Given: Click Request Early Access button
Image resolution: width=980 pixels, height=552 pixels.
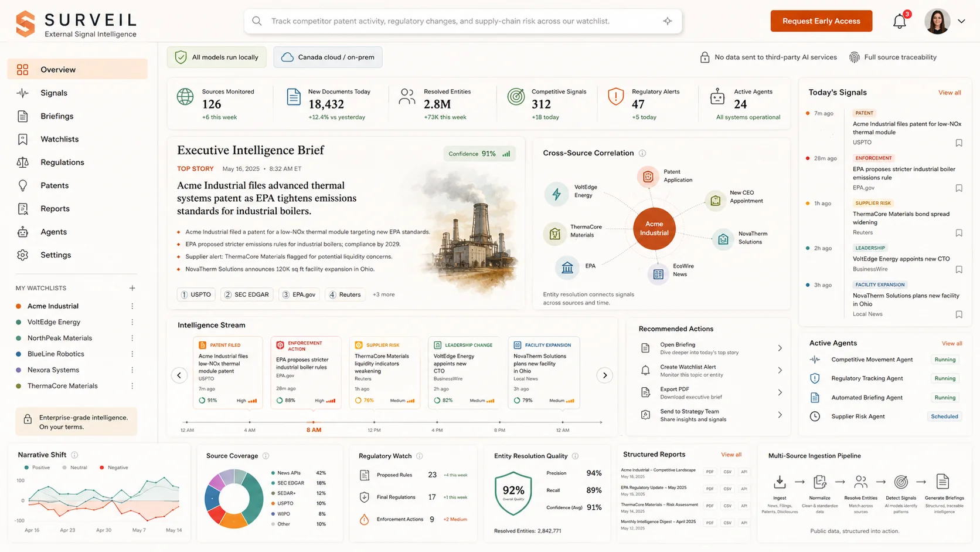Looking at the screenshot, I should coord(821,21).
